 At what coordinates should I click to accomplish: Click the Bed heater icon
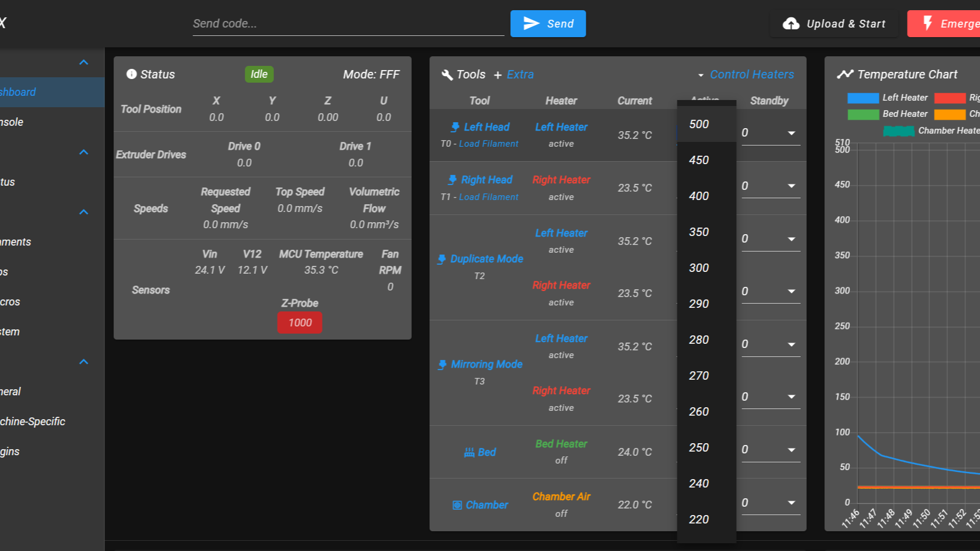click(469, 452)
